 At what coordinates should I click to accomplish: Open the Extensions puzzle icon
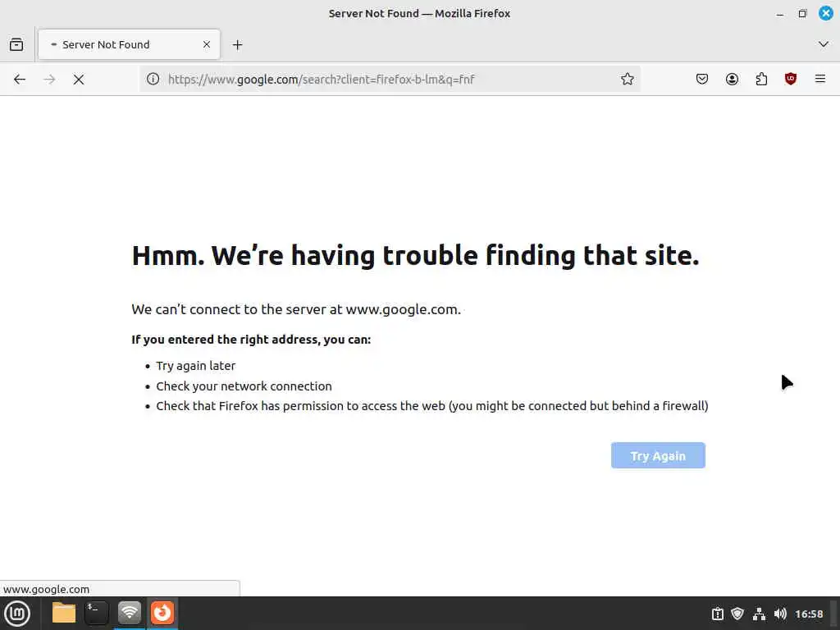click(x=761, y=80)
